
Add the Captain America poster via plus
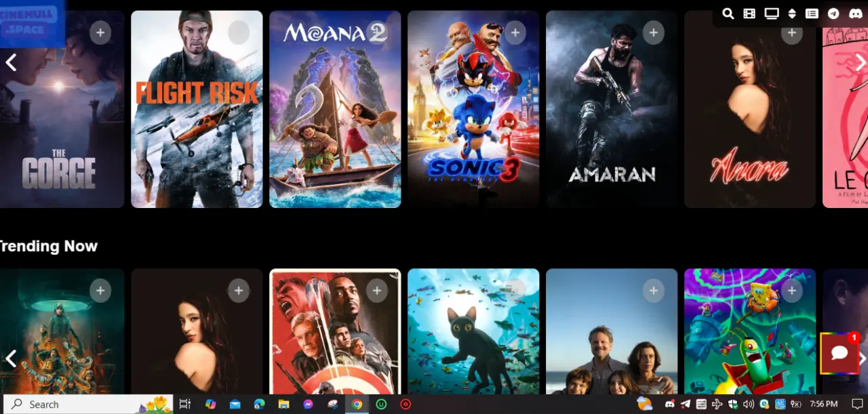pyautogui.click(x=377, y=291)
